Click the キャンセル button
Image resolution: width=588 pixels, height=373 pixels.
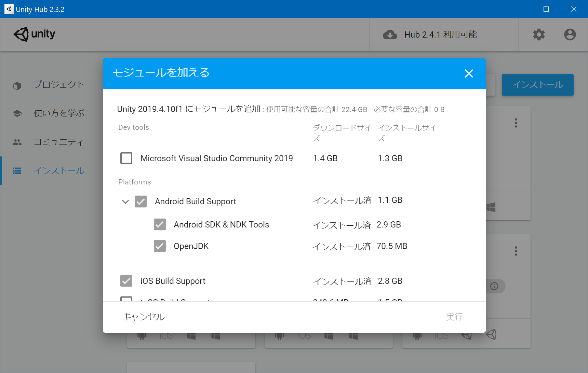pos(144,317)
